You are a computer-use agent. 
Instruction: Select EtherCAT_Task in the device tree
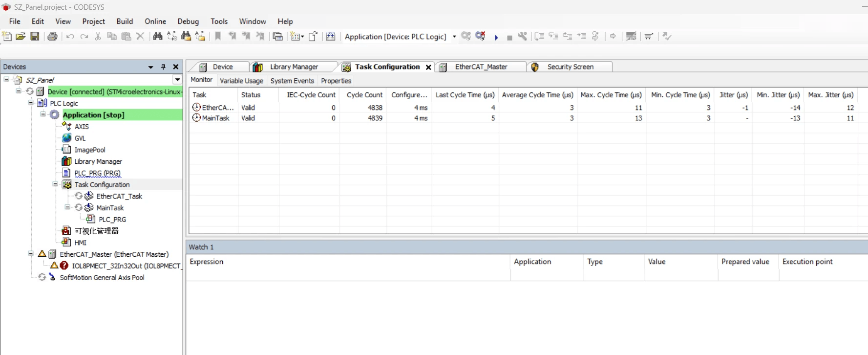[119, 196]
